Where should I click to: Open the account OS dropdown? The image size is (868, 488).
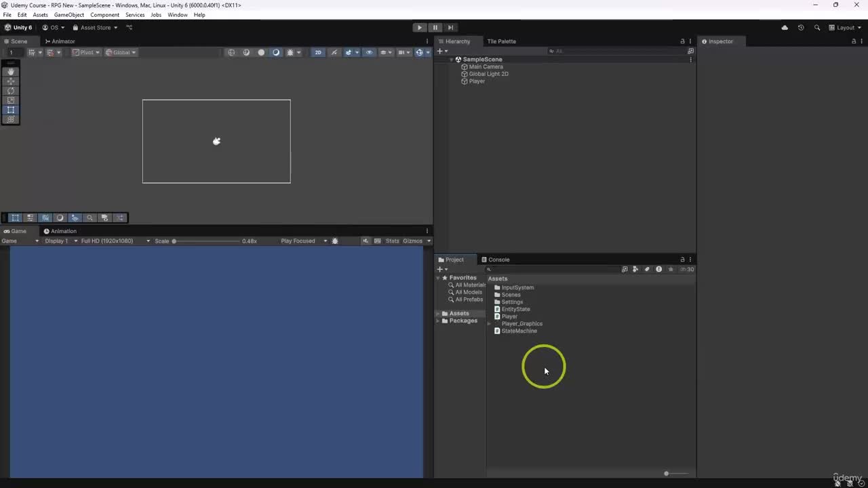(54, 28)
